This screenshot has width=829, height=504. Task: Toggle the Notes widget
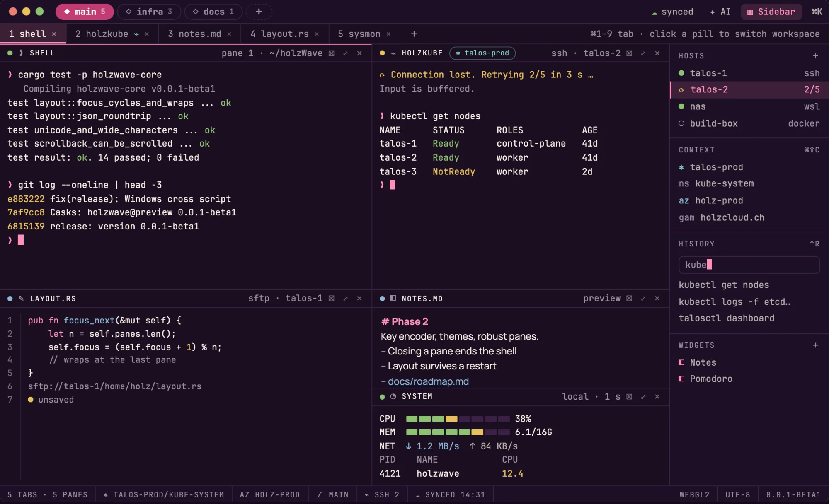coord(749,362)
